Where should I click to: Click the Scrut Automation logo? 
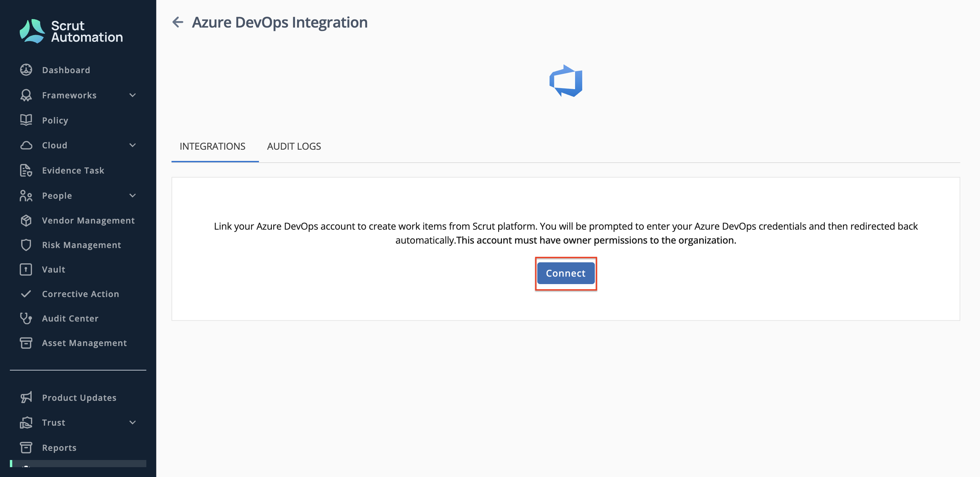(71, 31)
